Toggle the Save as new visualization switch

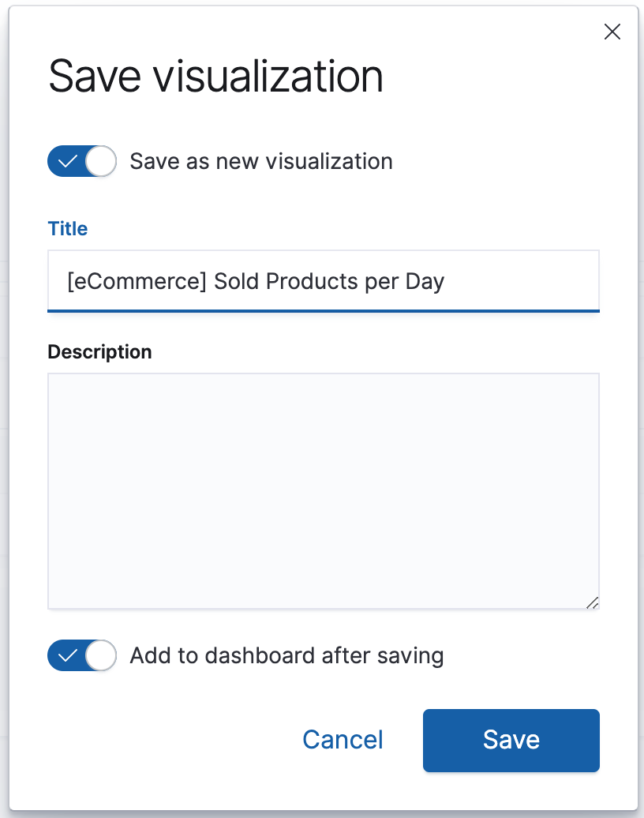tap(81, 162)
